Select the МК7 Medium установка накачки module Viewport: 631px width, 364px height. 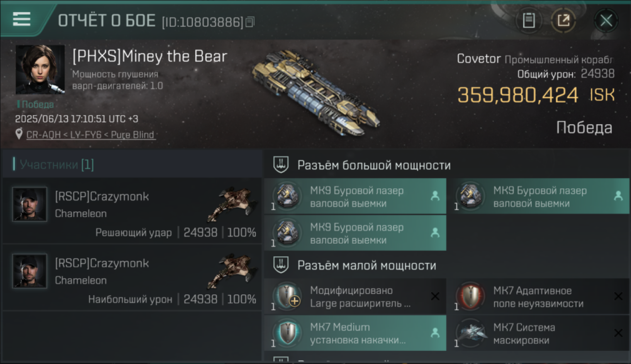coord(355,333)
